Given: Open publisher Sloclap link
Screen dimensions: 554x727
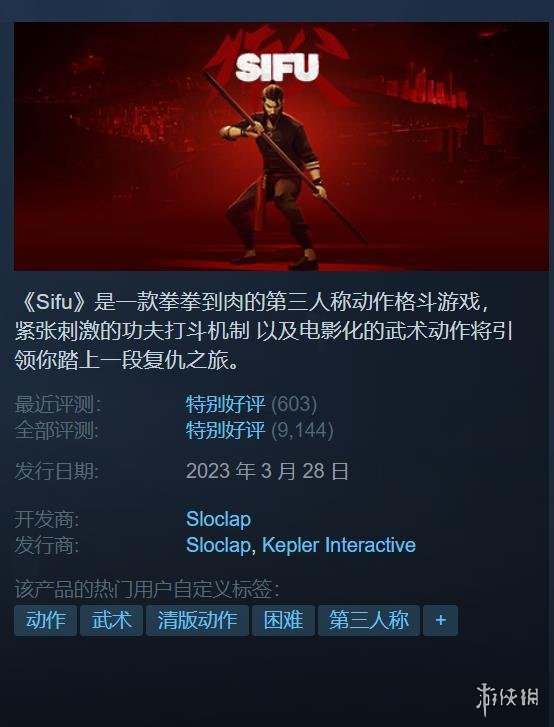Looking at the screenshot, I should point(218,545).
